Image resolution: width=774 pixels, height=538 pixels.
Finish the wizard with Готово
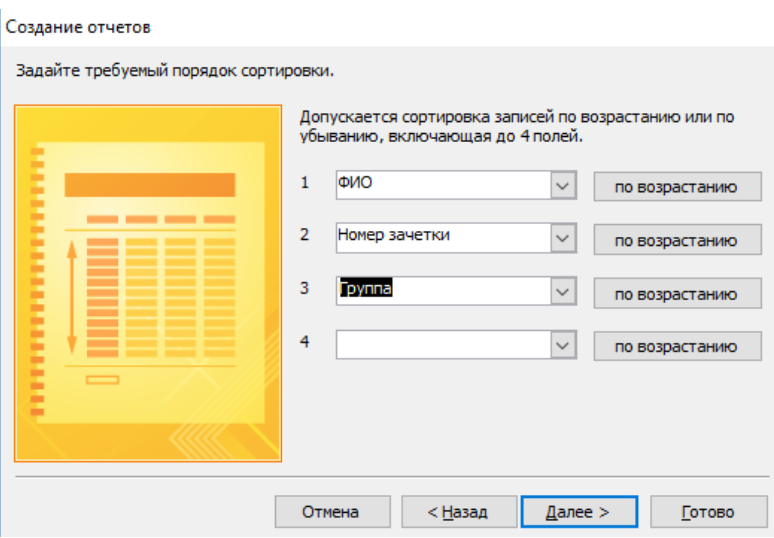point(707,512)
